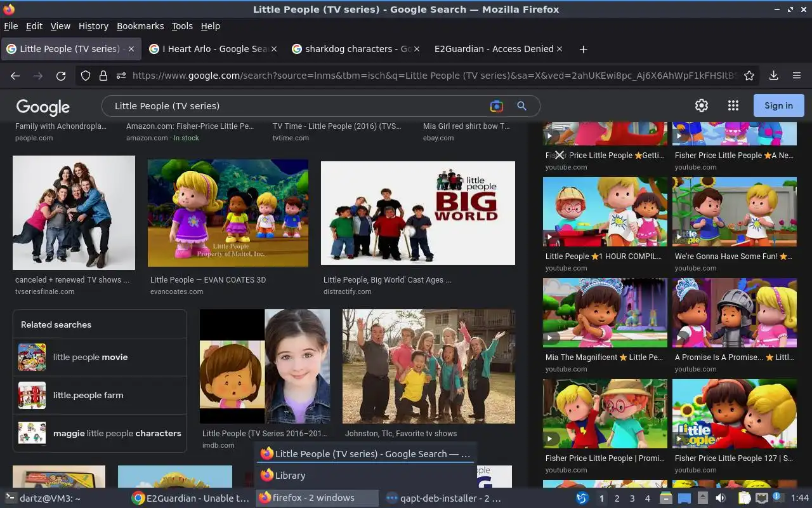
Task: Select related search little.people farm
Action: click(100, 395)
